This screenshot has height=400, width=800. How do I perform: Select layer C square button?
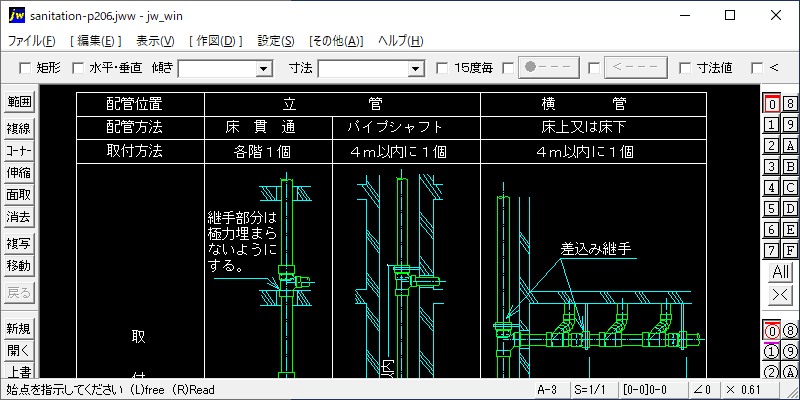[x=790, y=187]
